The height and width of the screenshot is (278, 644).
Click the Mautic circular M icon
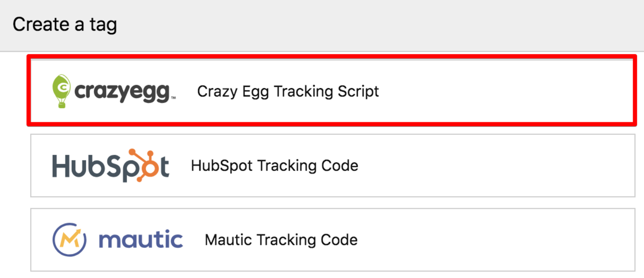[x=70, y=240]
